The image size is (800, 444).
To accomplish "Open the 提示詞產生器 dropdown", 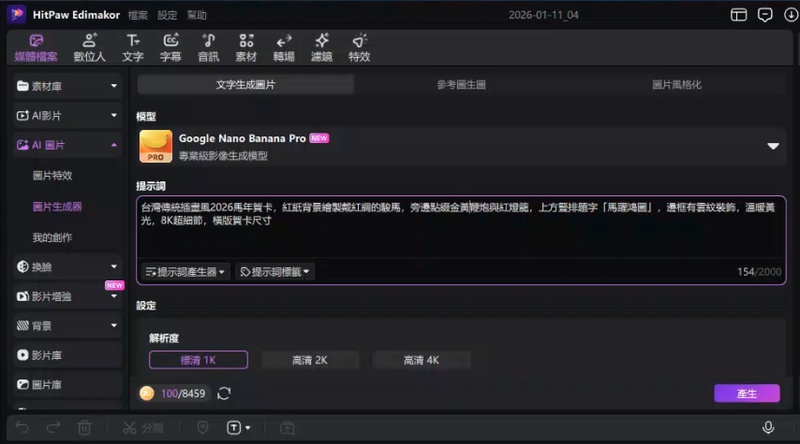I will click(x=185, y=272).
